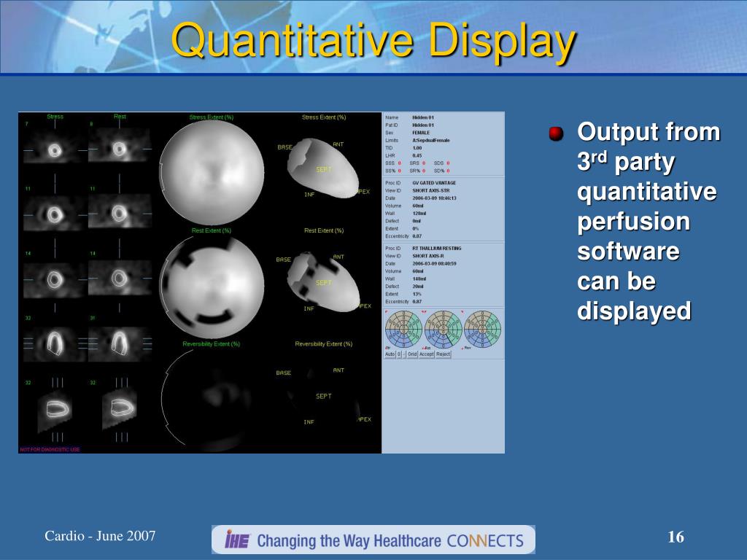The height and width of the screenshot is (560, 747).
Task: Click the Stress column header
Action: 55,117
